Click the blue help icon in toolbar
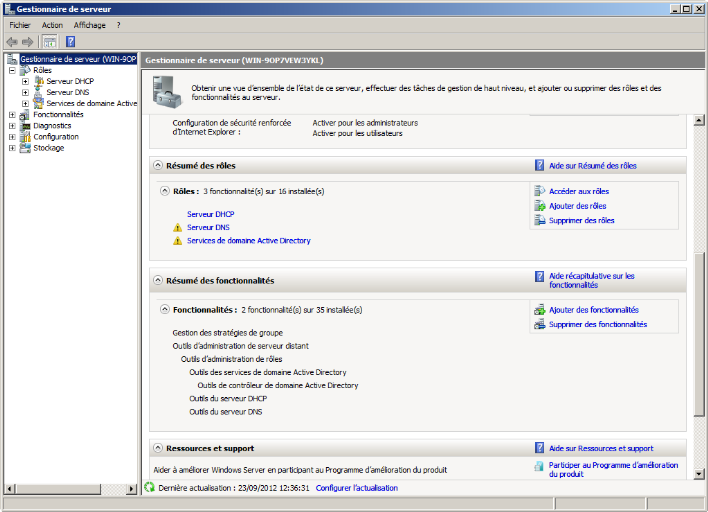708x512 pixels. click(x=70, y=41)
